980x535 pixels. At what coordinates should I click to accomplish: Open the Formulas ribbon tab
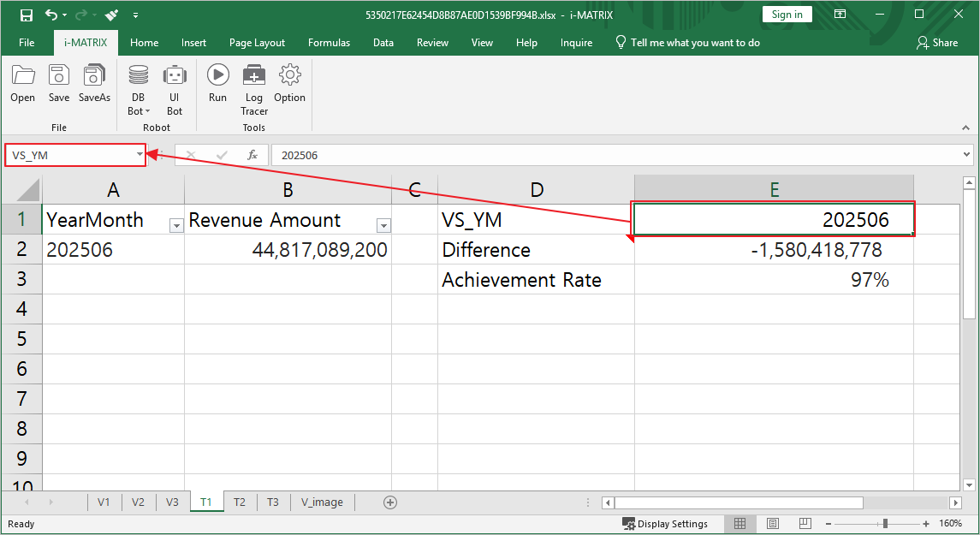[329, 43]
